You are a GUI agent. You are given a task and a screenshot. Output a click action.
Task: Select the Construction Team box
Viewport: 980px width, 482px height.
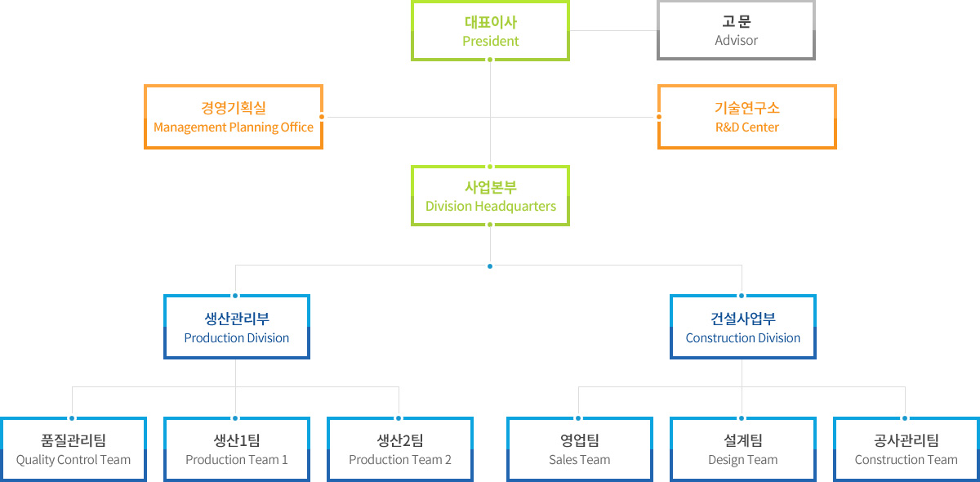(906, 449)
